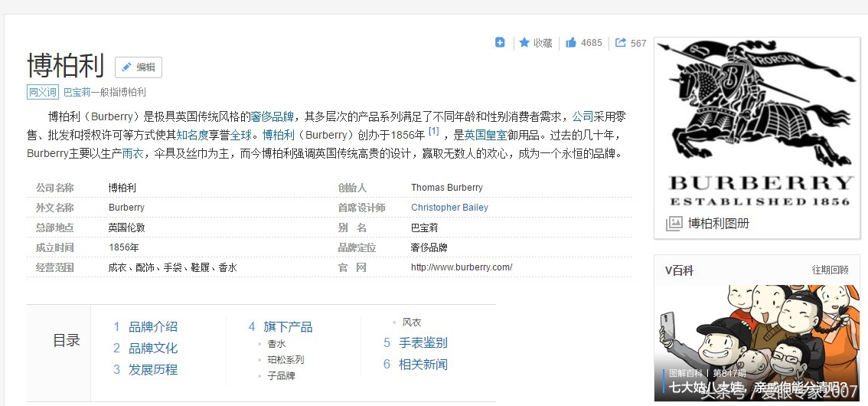The image size is (868, 406).
Task: Open 往期回顾 past issues link
Action: coord(830,270)
